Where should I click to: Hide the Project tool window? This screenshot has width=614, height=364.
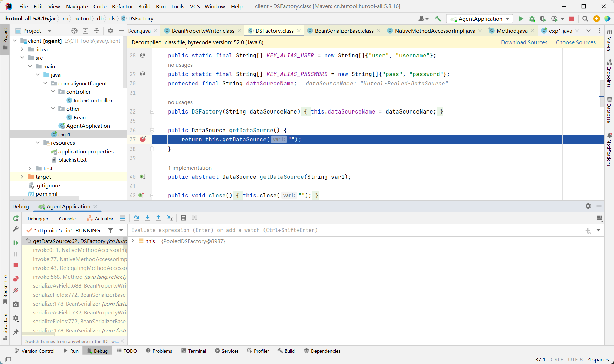[x=121, y=31]
